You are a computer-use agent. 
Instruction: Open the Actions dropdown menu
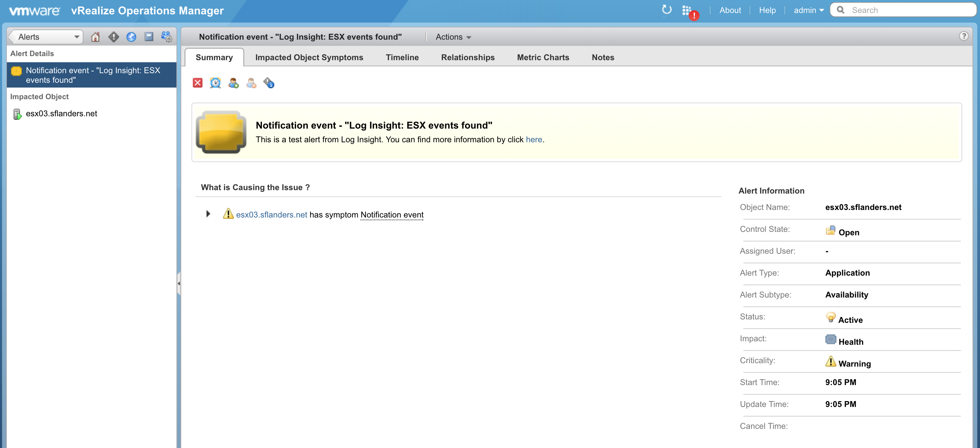[452, 37]
